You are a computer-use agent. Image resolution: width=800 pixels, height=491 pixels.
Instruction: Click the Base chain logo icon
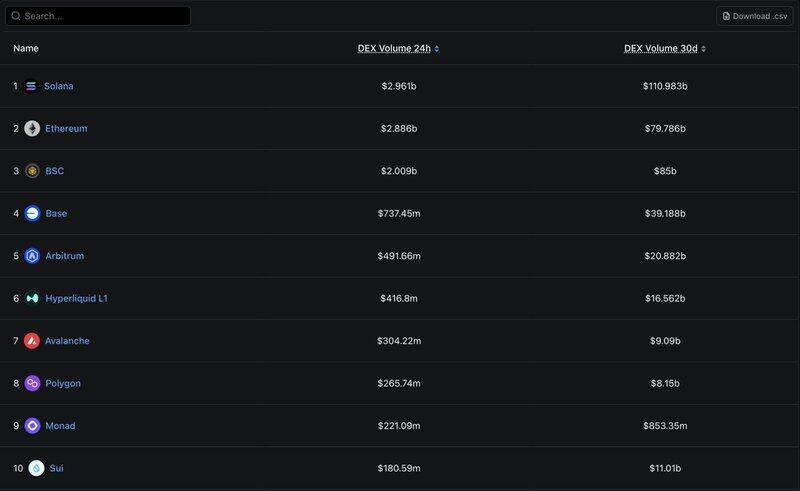pos(32,214)
